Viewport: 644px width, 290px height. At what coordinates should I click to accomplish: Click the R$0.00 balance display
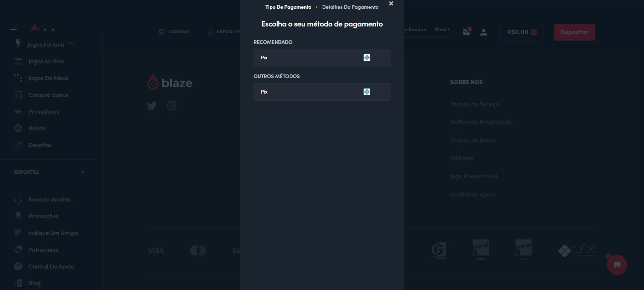(522, 32)
